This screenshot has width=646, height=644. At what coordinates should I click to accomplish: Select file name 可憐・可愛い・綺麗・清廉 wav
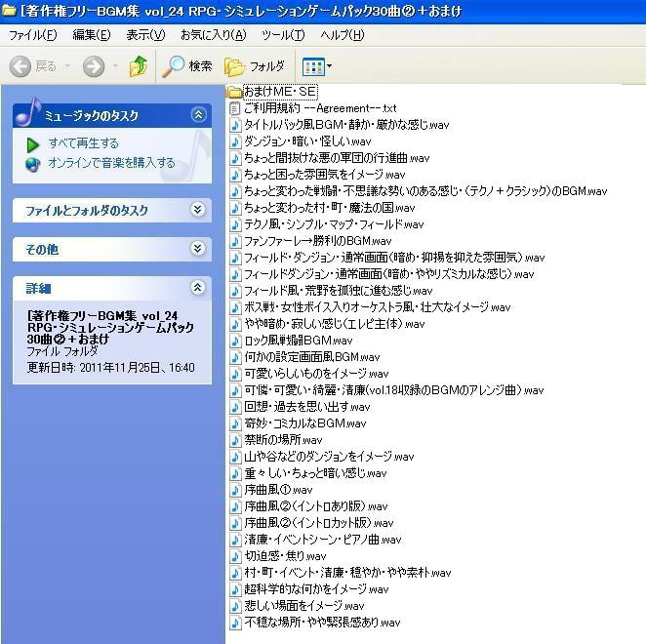[394, 390]
